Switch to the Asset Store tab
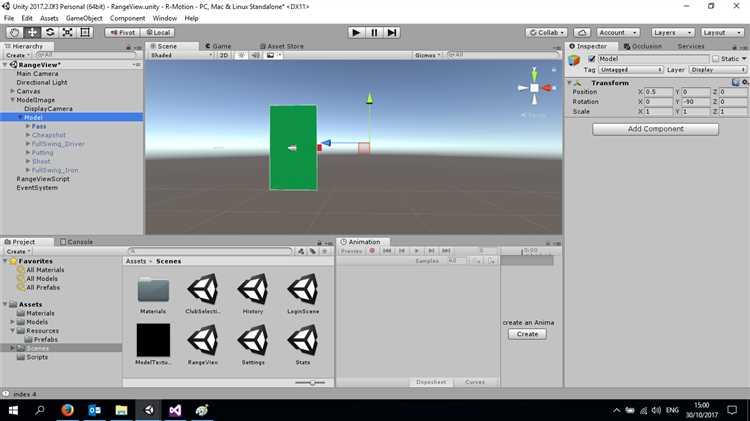 pos(282,46)
